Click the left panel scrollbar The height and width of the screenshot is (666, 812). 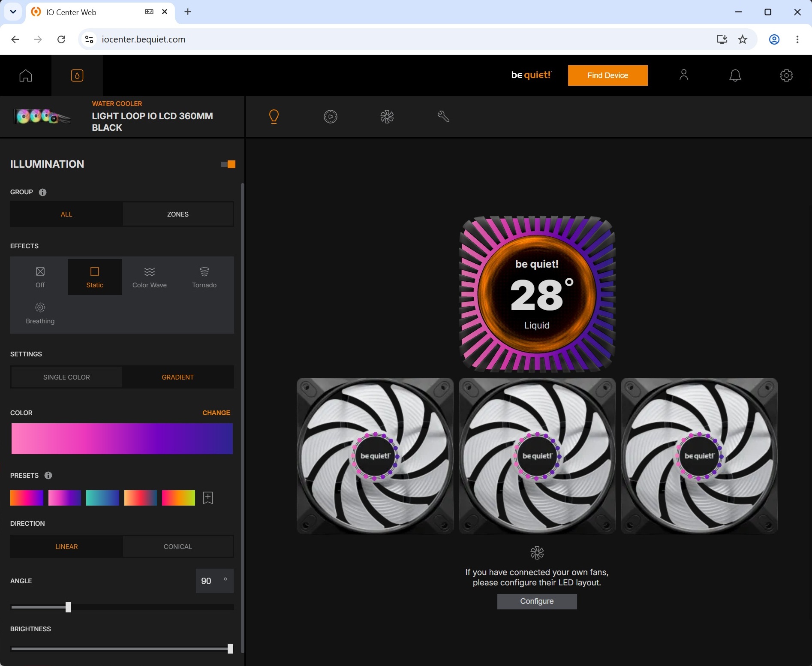coord(243,418)
